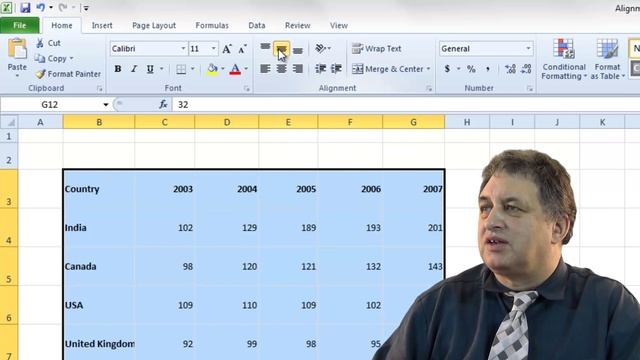Click the Insert Function fx icon
The width and height of the screenshot is (640, 360).
coord(163,105)
